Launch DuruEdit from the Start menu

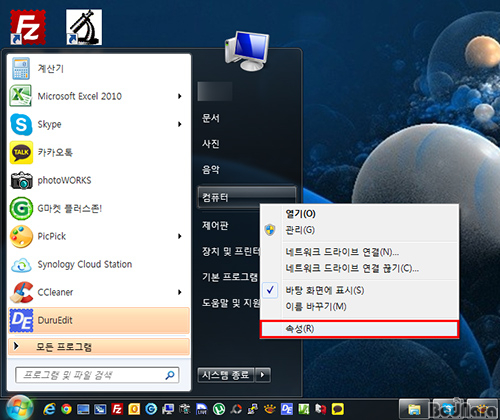coord(99,320)
